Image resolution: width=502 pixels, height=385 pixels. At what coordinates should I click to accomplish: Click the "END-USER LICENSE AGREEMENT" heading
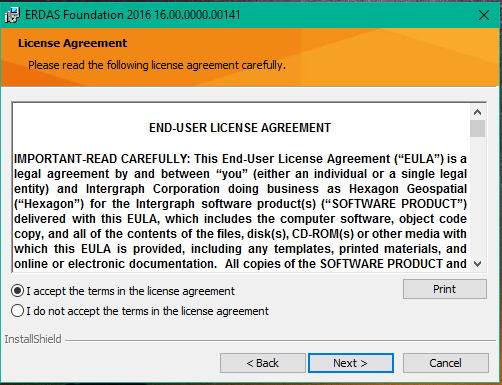tap(240, 128)
